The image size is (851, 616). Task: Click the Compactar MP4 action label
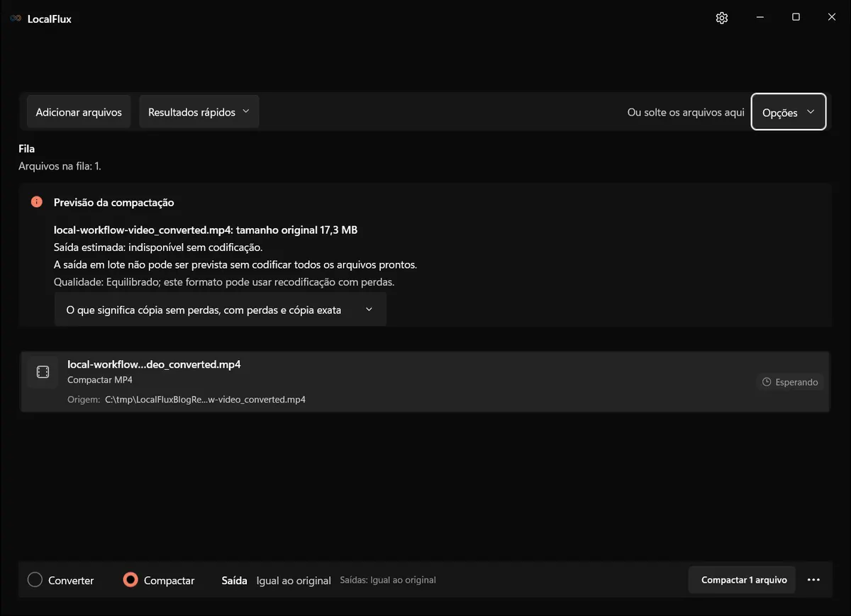tap(100, 380)
